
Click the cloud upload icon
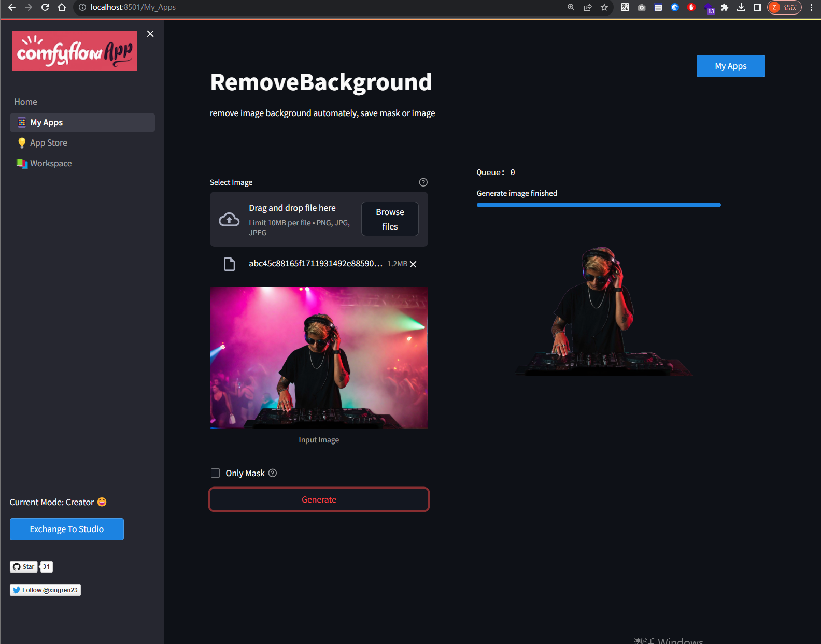tap(229, 220)
